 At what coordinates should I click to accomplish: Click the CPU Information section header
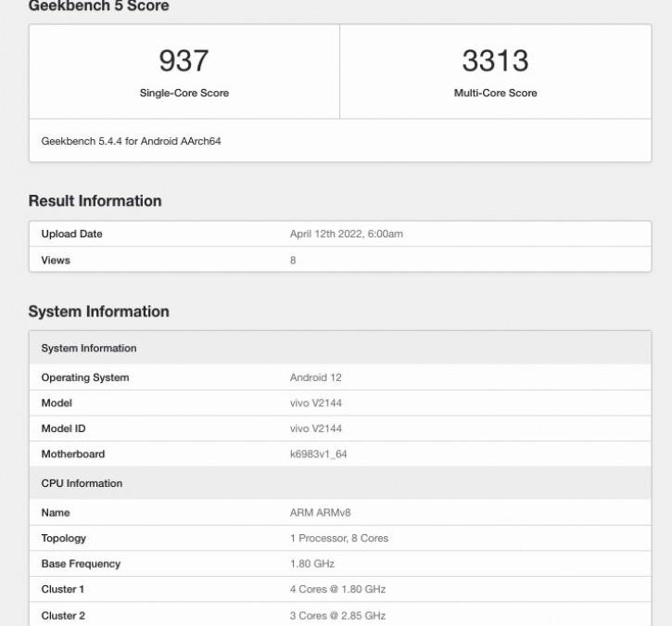click(82, 483)
